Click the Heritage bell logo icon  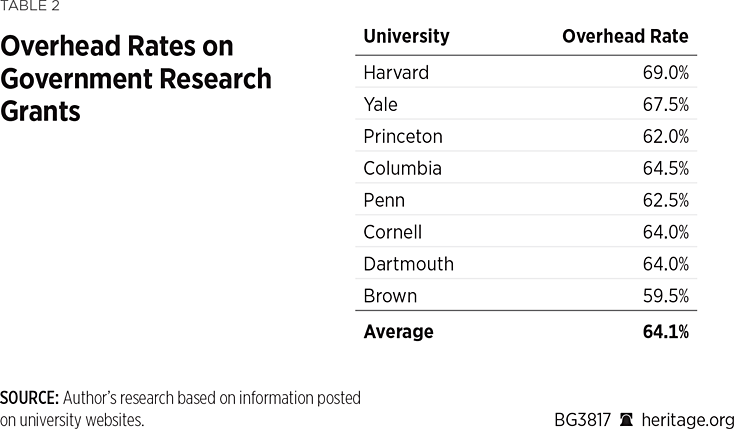point(627,420)
